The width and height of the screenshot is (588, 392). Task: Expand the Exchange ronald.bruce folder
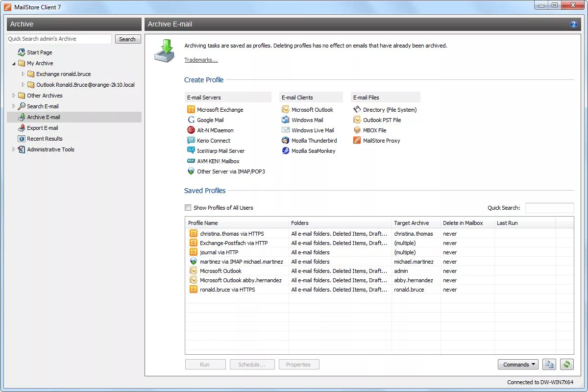23,74
